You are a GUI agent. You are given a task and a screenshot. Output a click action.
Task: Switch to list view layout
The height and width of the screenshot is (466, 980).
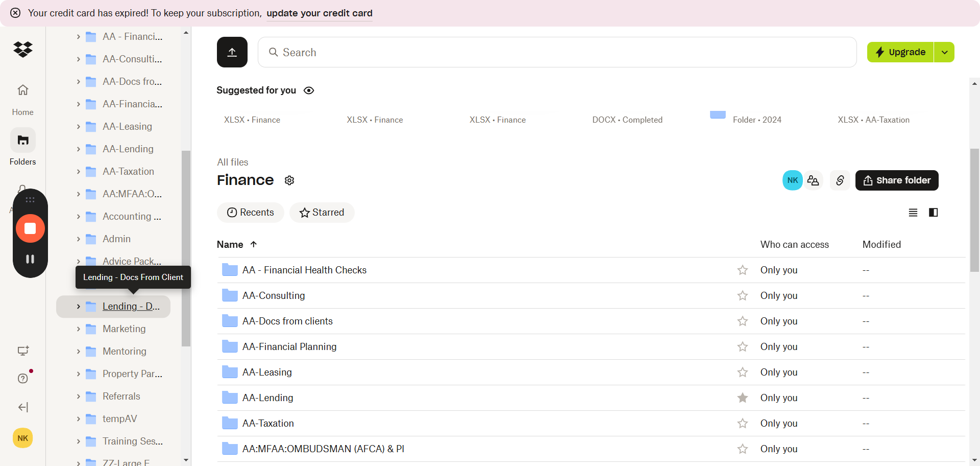pyautogui.click(x=913, y=213)
